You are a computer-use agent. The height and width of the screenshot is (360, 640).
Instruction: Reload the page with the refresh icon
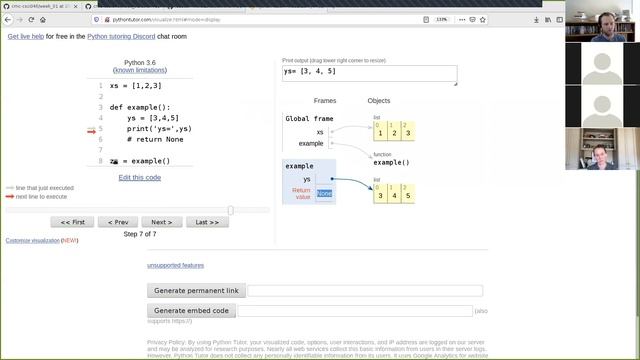point(31,20)
